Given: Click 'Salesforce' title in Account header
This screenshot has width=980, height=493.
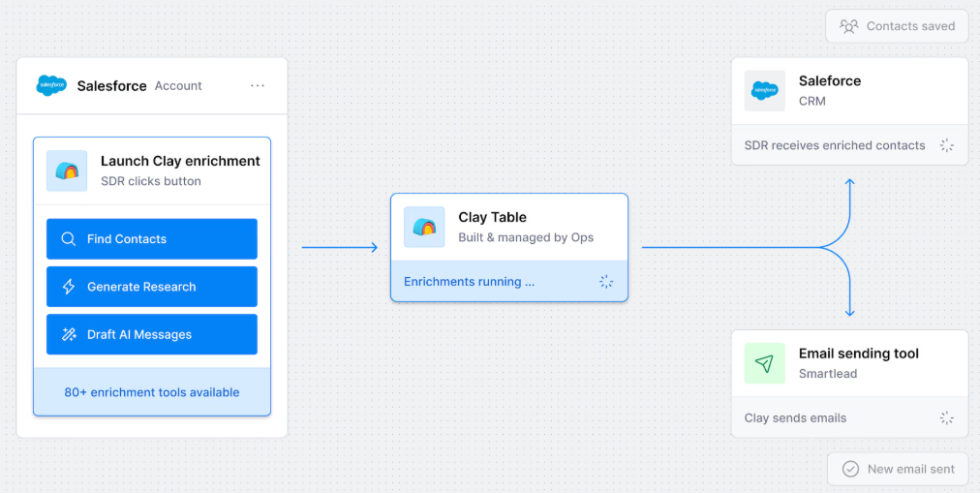Looking at the screenshot, I should (x=112, y=85).
